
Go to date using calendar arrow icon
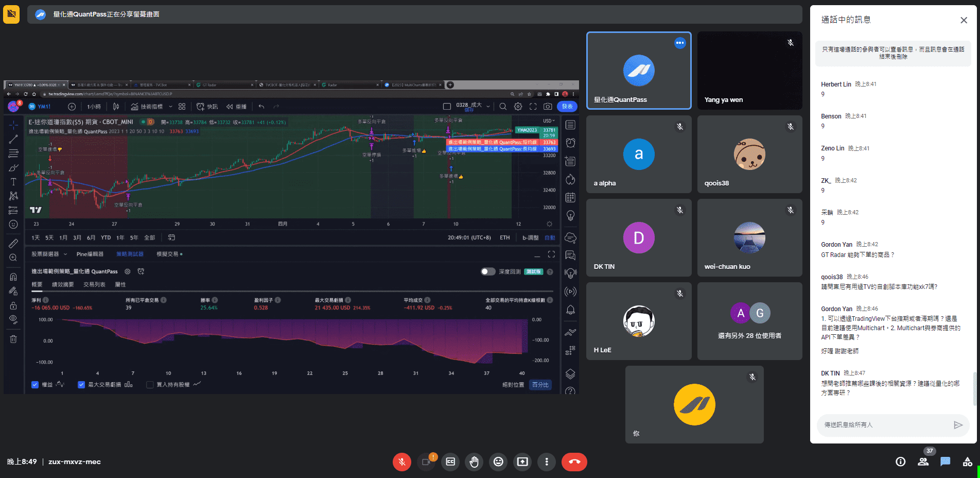tap(171, 237)
